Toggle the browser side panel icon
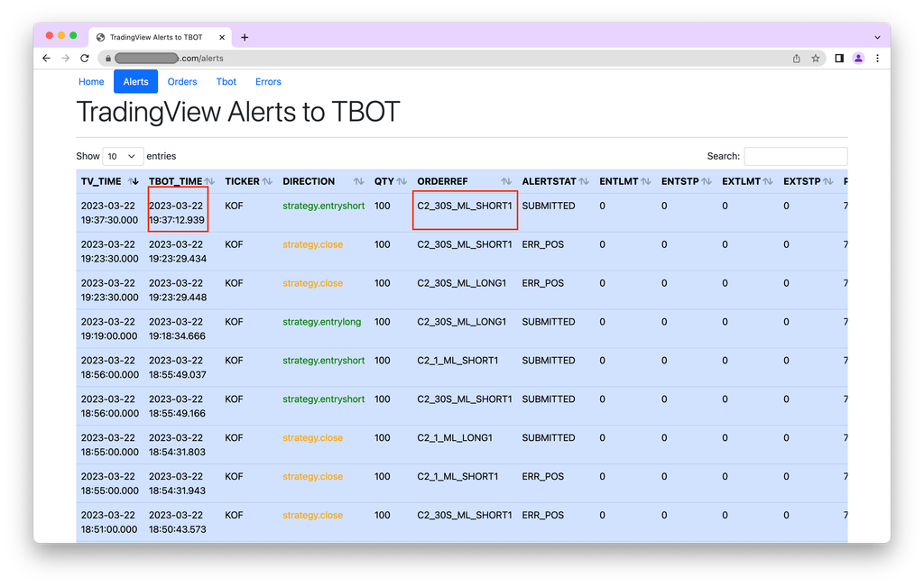 click(x=839, y=59)
